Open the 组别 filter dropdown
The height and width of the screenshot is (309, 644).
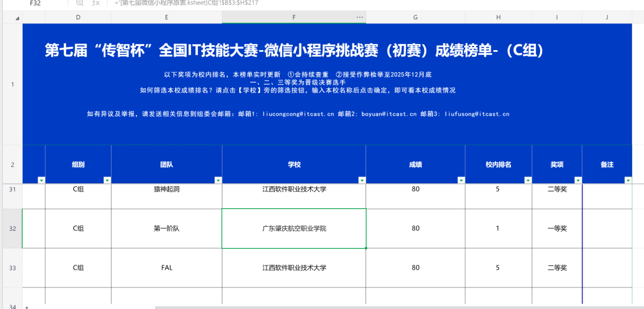click(107, 180)
